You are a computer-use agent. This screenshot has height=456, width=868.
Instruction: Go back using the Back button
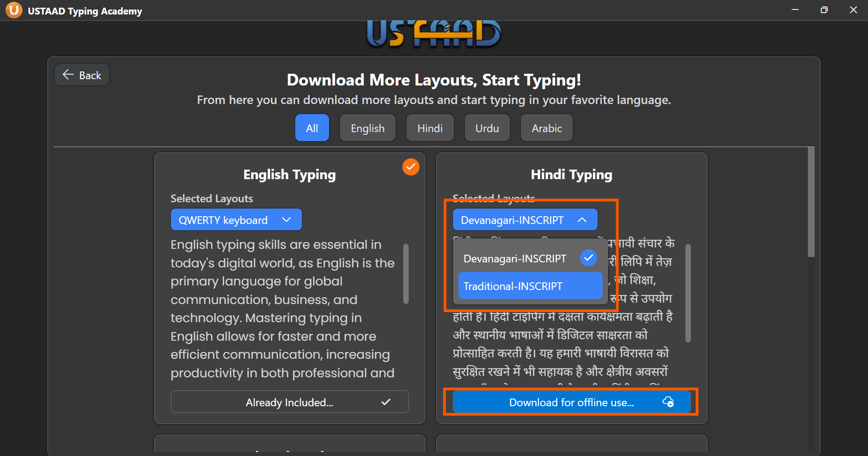point(82,75)
